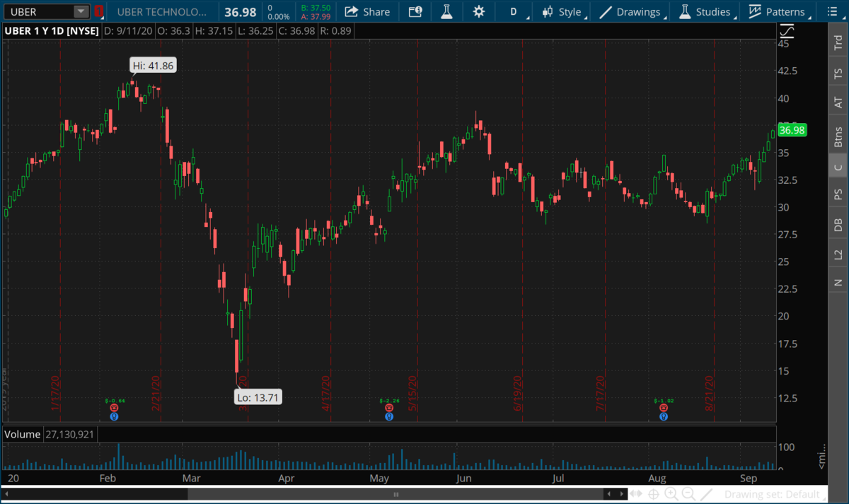The height and width of the screenshot is (504, 849).
Task: Open the Patterns menu
Action: (x=777, y=12)
